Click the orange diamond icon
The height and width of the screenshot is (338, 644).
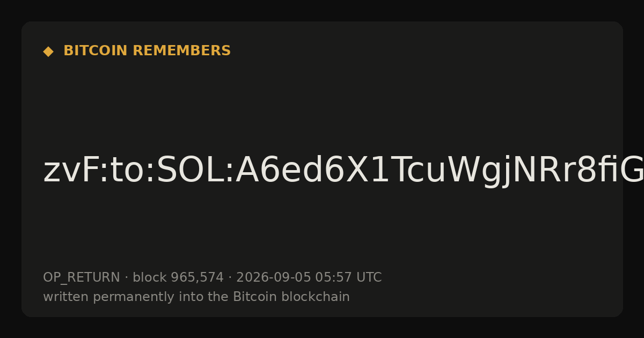click(48, 52)
